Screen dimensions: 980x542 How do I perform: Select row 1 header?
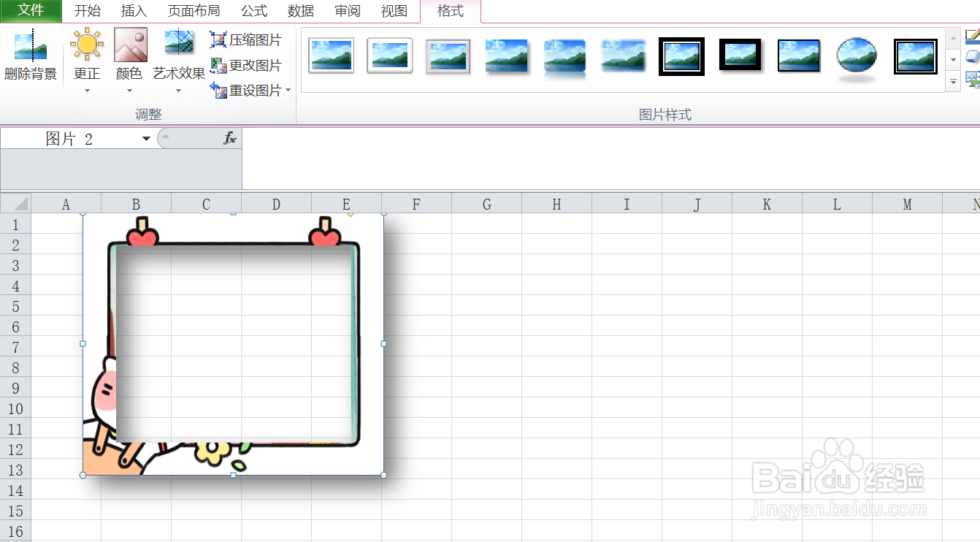tap(15, 224)
